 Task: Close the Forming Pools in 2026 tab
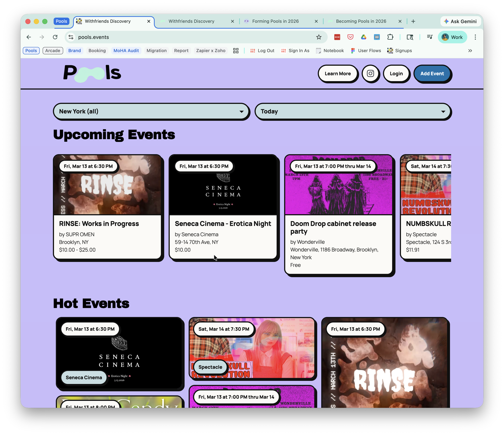316,21
